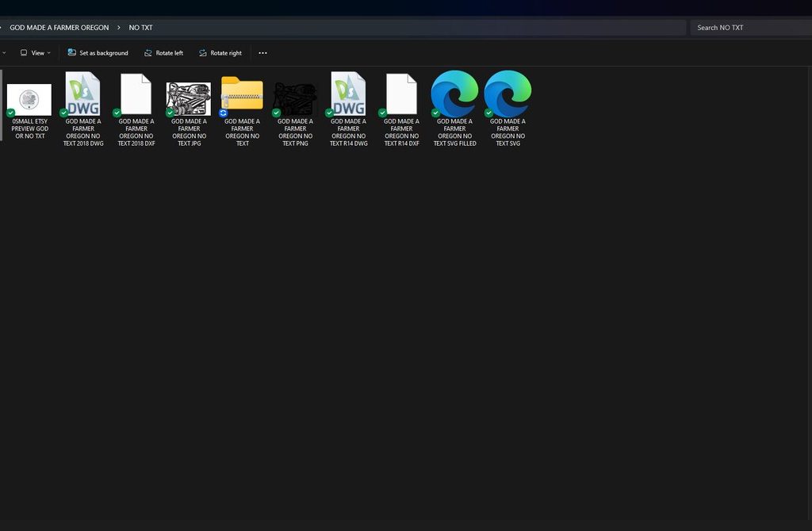Select the last NO TEXT SVG file
This screenshot has width=812, height=531.
pyautogui.click(x=507, y=95)
